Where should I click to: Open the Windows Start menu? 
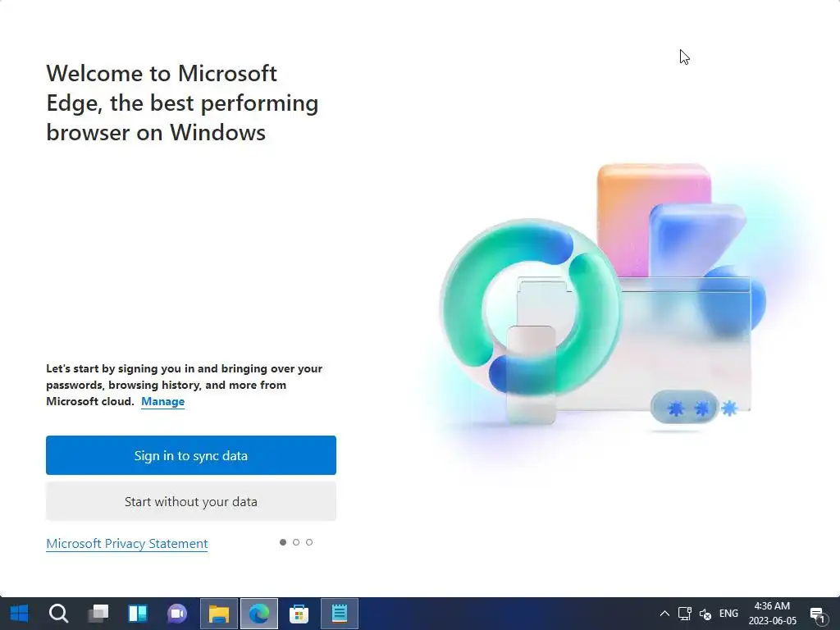coord(20,614)
